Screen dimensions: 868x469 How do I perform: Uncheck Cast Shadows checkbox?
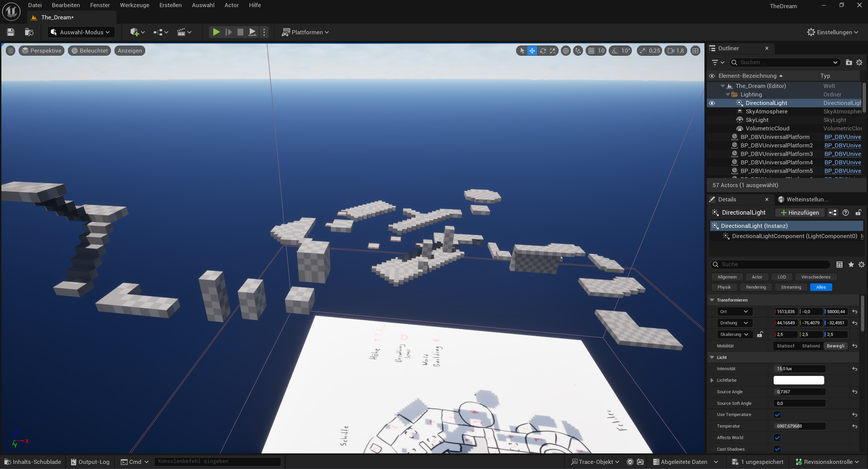(777, 449)
